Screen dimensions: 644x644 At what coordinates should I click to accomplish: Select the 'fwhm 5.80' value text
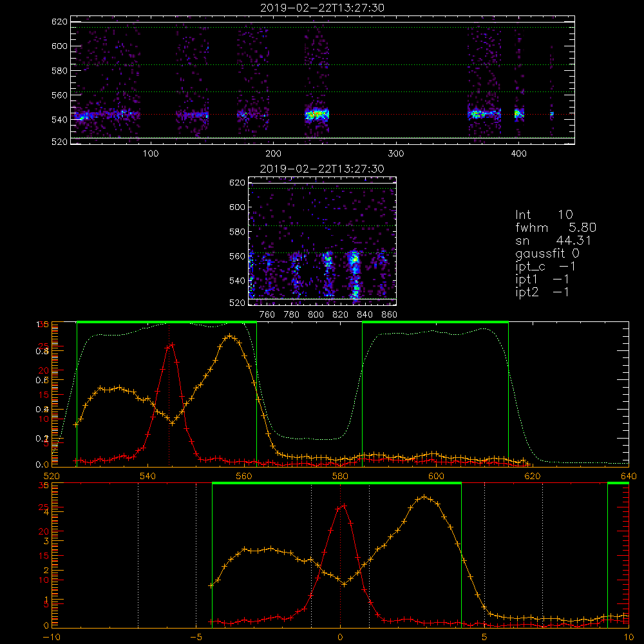click(x=556, y=227)
